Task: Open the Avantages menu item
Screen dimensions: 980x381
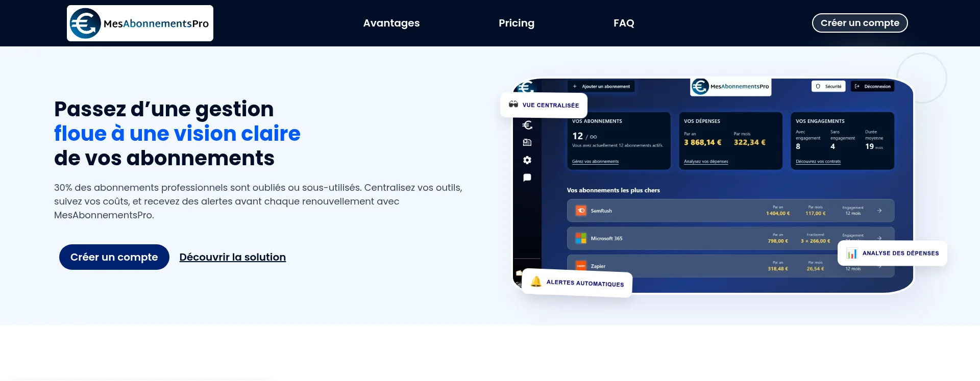Action: (391, 23)
